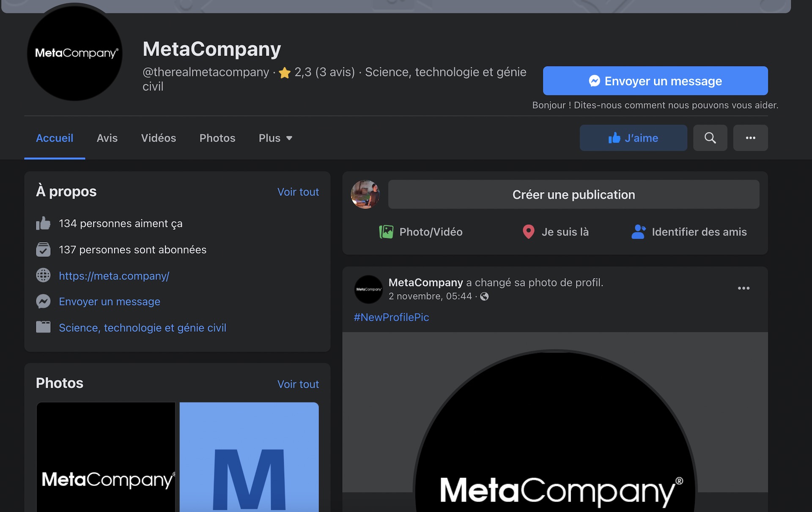Open Science, technologie et génie civil category link
812x512 pixels.
pyautogui.click(x=143, y=328)
